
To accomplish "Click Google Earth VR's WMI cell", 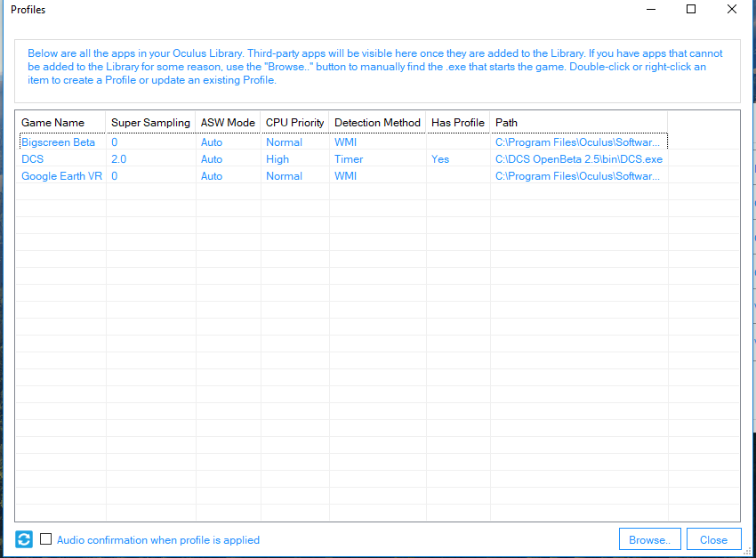I will click(x=345, y=176).
